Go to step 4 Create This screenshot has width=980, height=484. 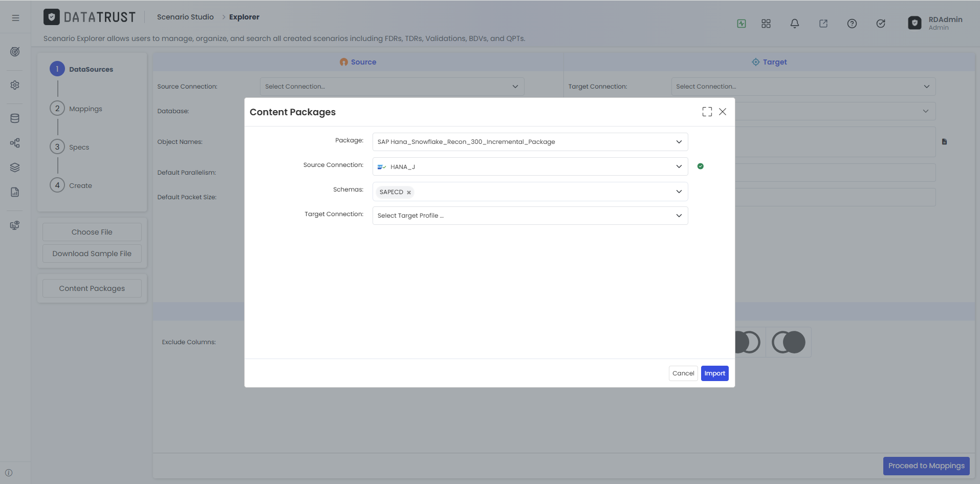[x=71, y=185]
